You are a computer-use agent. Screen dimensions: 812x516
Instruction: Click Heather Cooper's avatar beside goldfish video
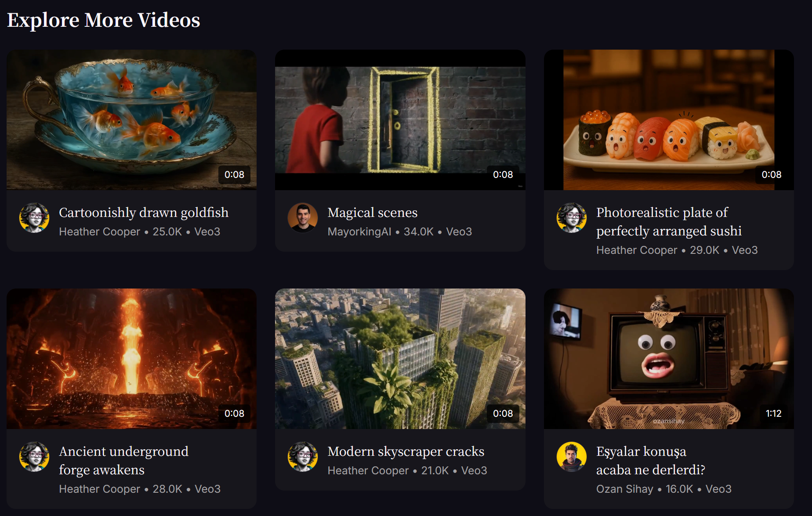(x=34, y=218)
